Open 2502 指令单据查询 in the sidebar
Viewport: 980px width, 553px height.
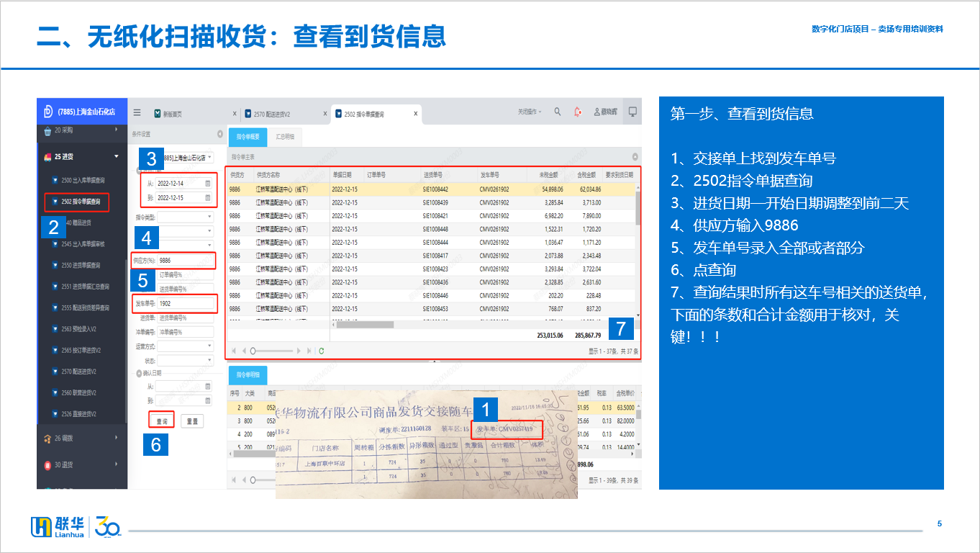click(77, 202)
